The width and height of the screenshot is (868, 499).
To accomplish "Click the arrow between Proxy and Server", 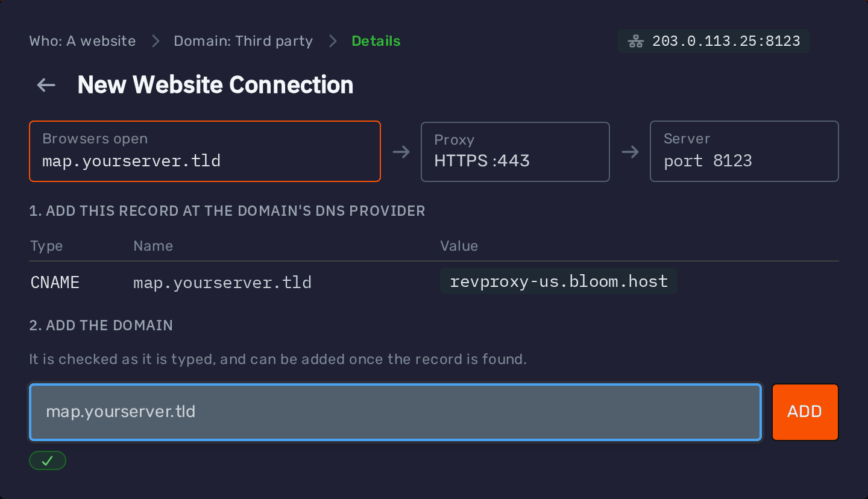I will [x=630, y=152].
